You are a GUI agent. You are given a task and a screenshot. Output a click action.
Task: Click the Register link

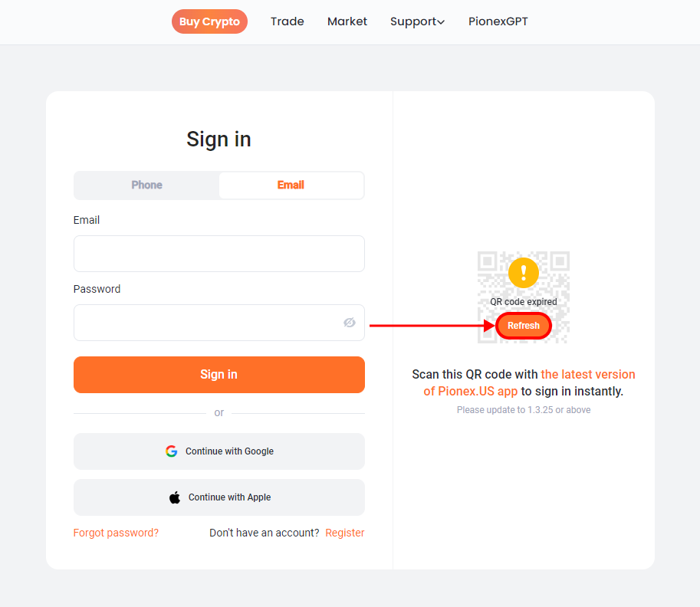tap(344, 532)
